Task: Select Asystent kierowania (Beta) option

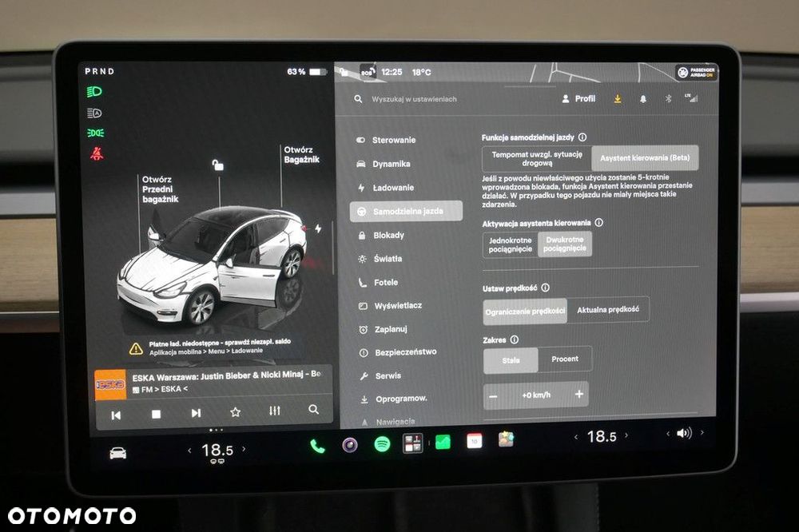Action: [x=645, y=158]
